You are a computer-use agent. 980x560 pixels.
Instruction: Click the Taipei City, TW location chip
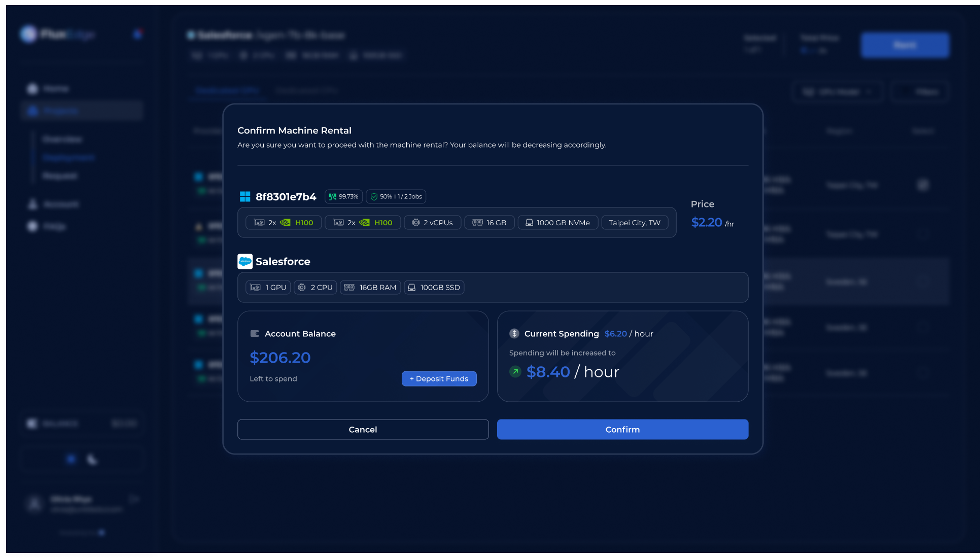(x=634, y=223)
